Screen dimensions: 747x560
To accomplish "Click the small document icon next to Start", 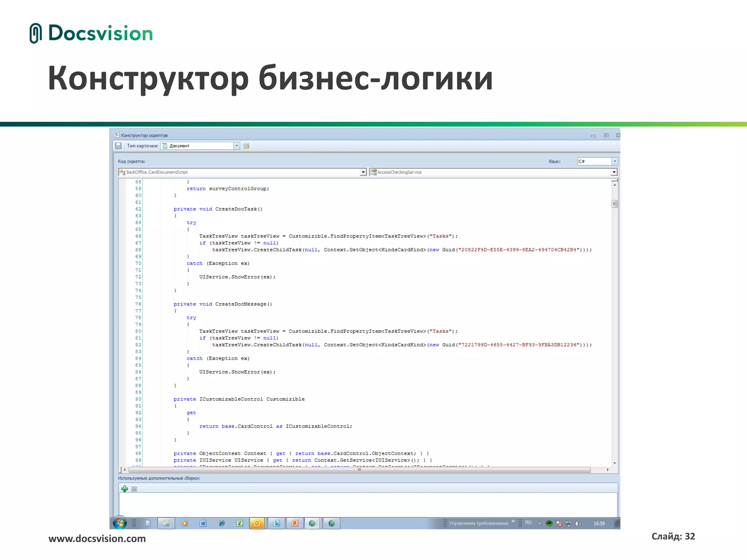I will [x=148, y=524].
